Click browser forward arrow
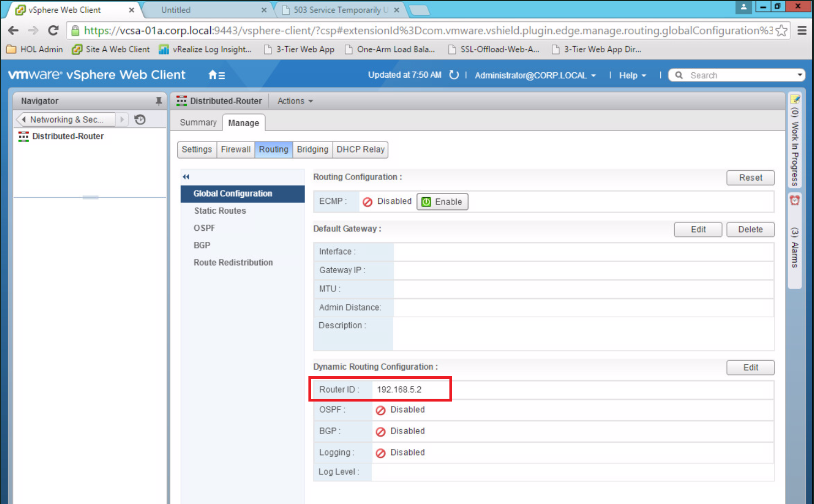814x504 pixels. (33, 30)
